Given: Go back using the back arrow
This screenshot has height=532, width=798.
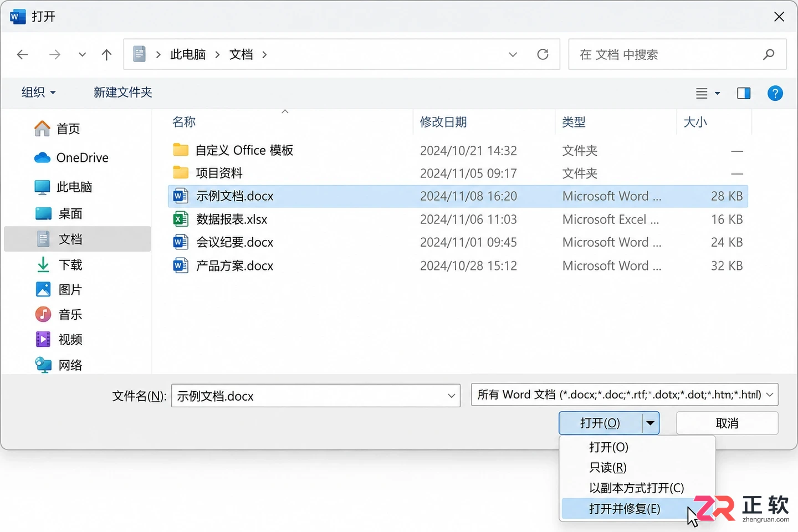Looking at the screenshot, I should pos(23,54).
